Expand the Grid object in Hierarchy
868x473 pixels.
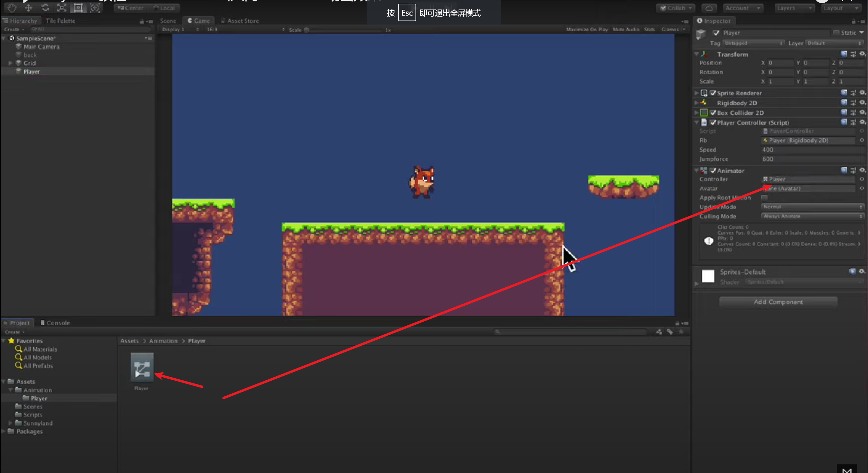(11, 63)
